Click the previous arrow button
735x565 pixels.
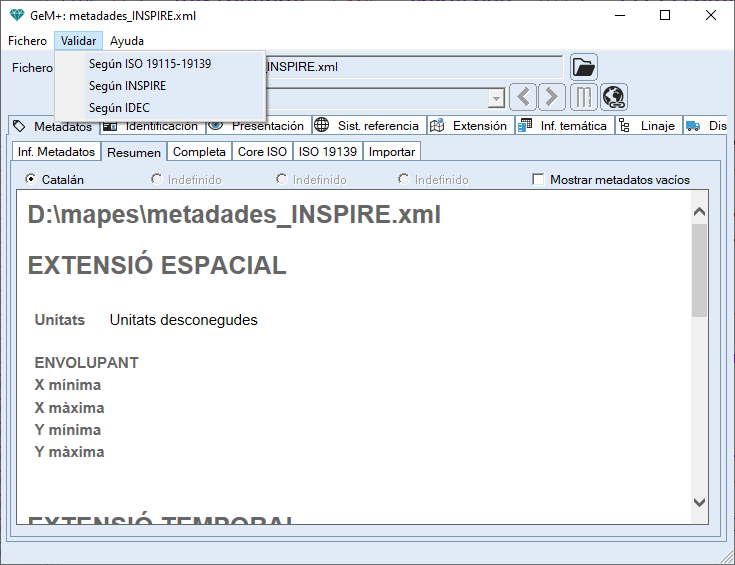523,97
